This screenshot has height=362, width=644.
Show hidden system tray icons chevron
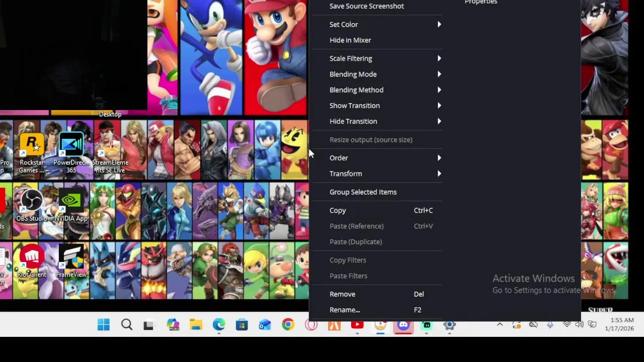pos(500,325)
